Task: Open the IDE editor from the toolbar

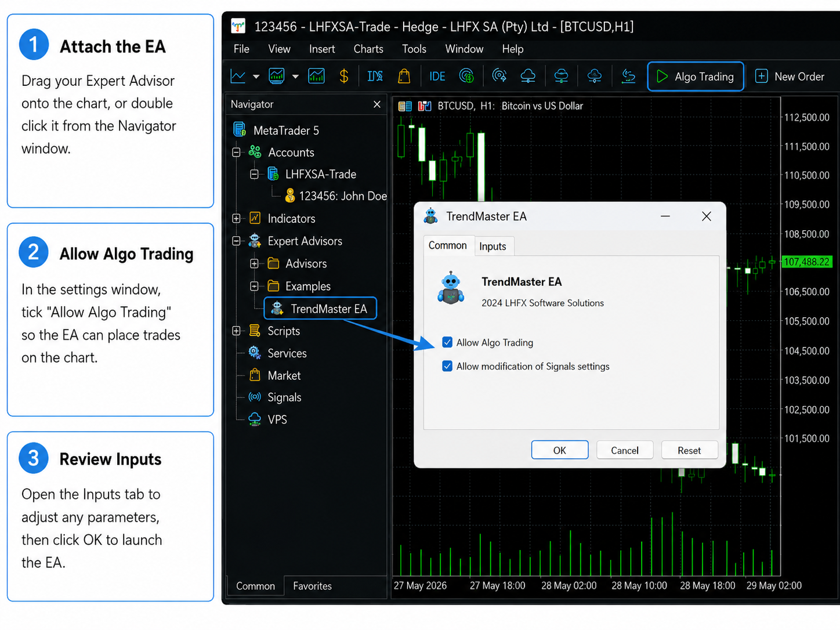Action: (437, 77)
